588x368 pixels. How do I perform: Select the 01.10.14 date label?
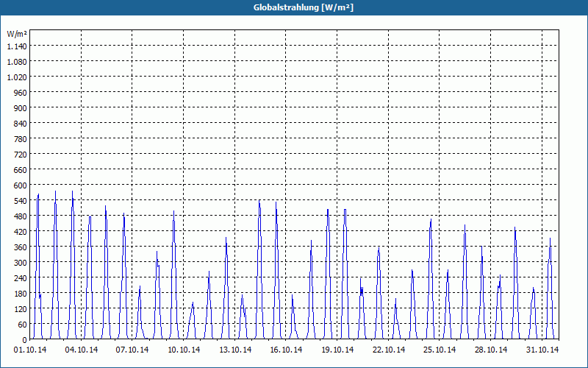pos(30,350)
